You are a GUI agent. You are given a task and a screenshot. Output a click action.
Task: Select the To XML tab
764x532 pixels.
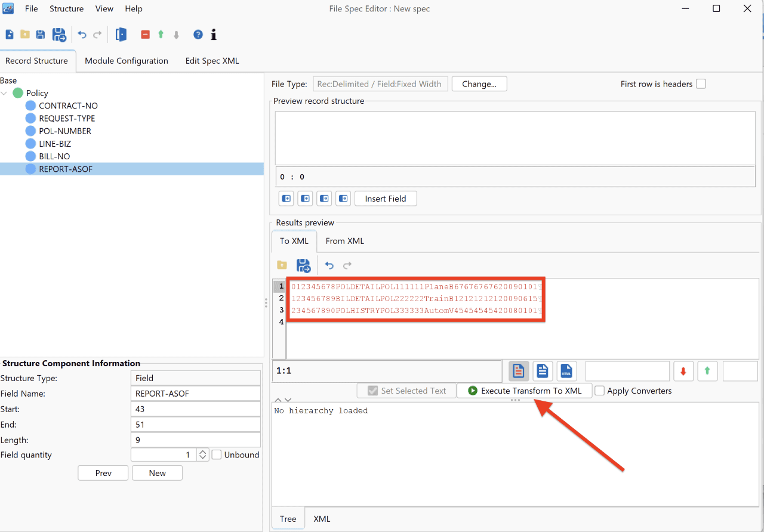294,241
